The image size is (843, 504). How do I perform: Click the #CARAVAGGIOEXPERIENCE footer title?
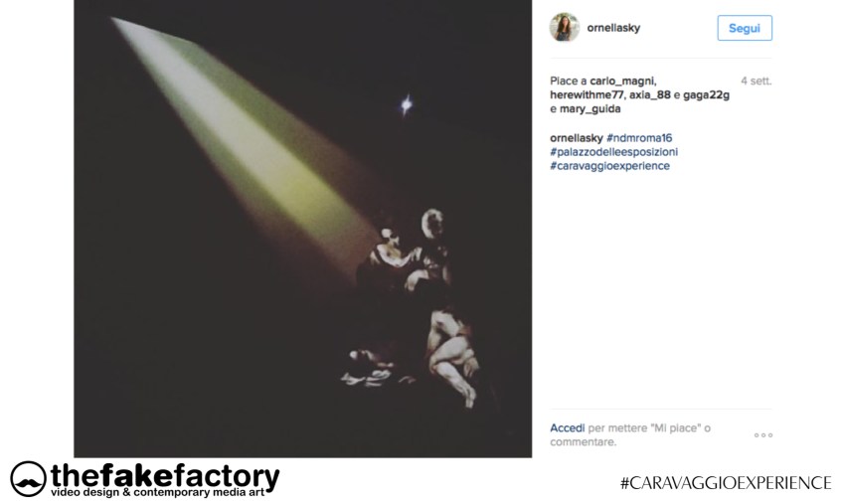tap(726, 483)
